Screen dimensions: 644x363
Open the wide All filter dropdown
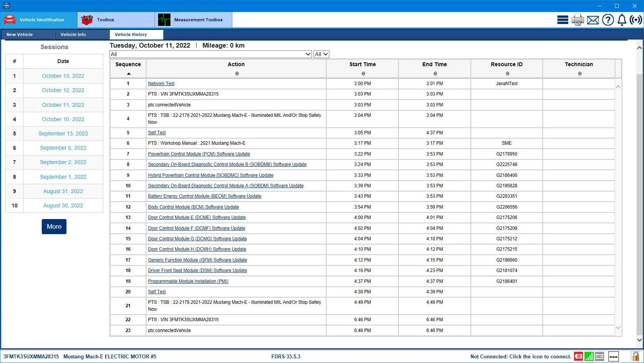(x=211, y=54)
